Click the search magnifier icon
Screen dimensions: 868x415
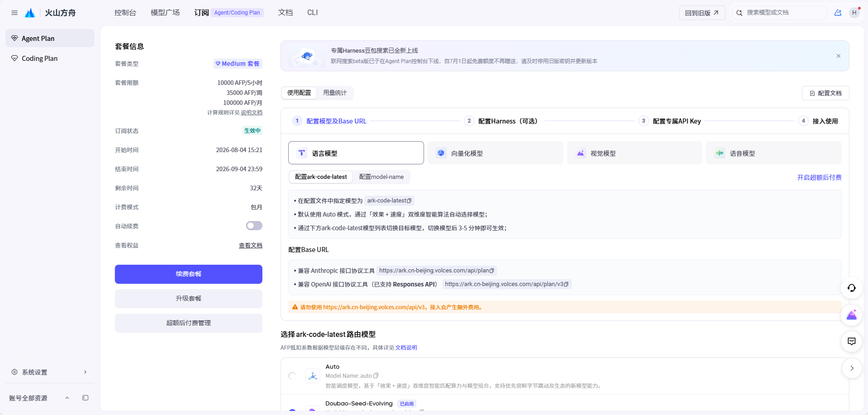pyautogui.click(x=740, y=13)
